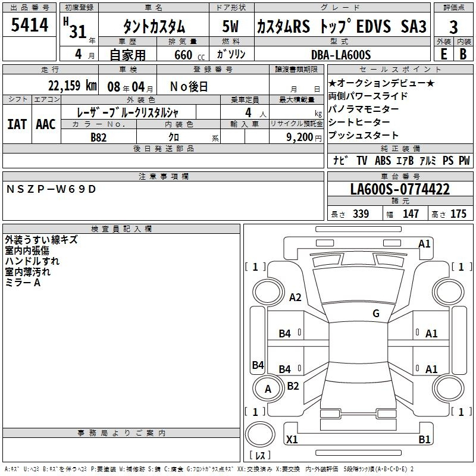Select chassis number LA600S-0774422
The height and width of the screenshot is (476, 476).
point(400,190)
